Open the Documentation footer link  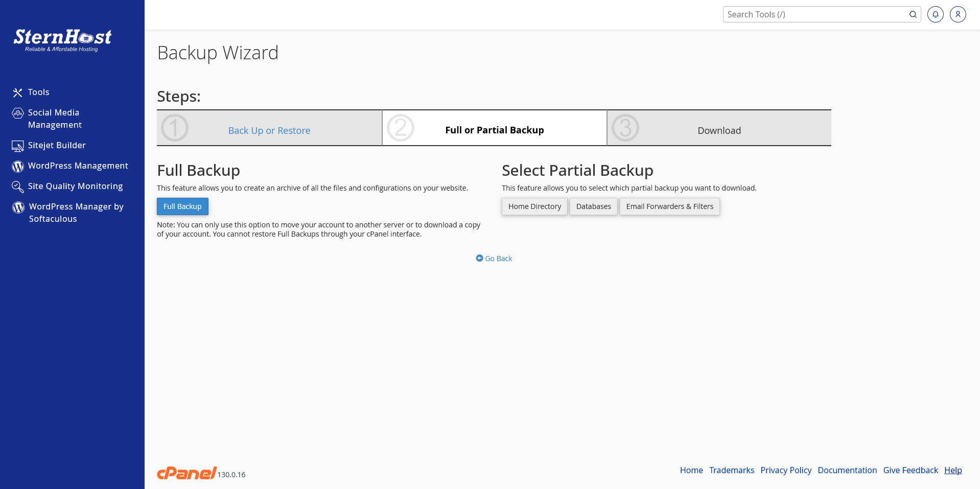coord(847,470)
